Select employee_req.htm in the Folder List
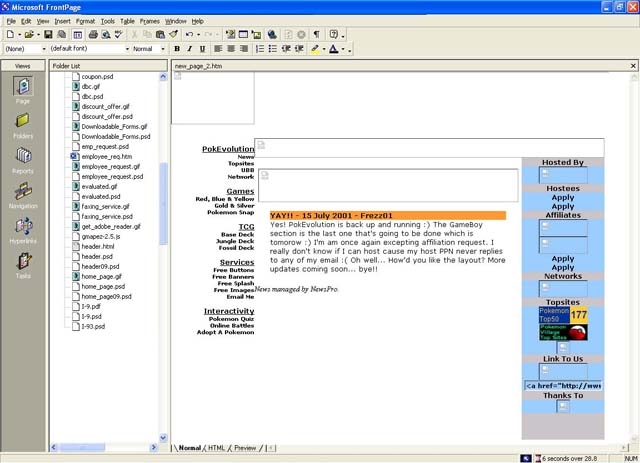Image resolution: width=640 pixels, height=463 pixels. coord(107,156)
